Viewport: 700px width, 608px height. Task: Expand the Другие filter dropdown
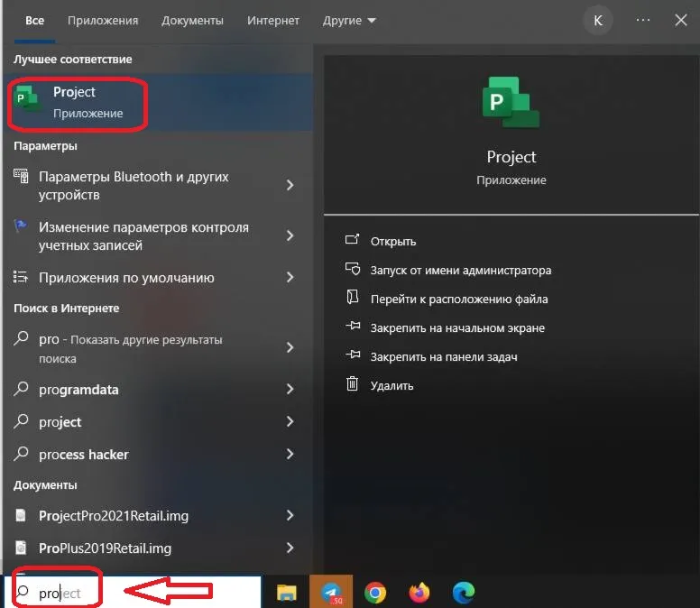coord(349,21)
